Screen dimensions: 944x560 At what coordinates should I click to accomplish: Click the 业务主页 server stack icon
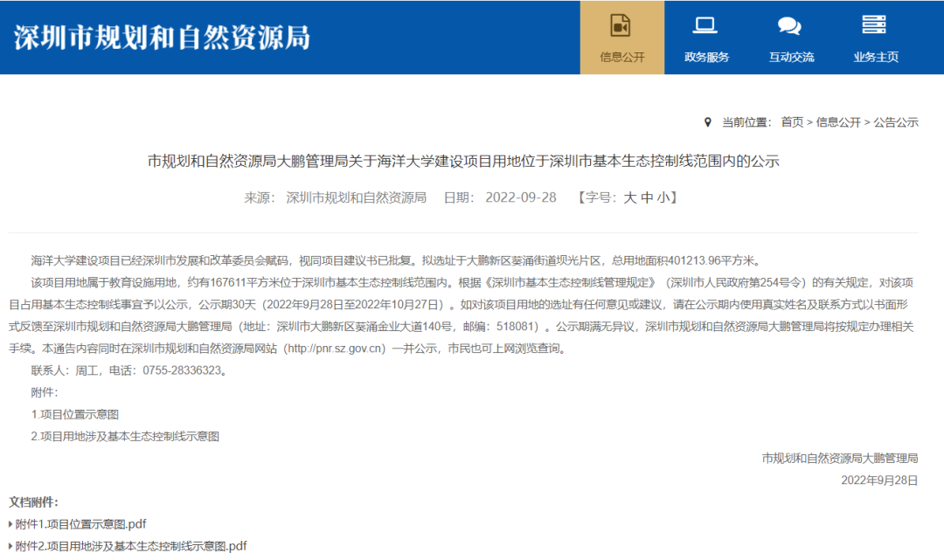(x=874, y=25)
